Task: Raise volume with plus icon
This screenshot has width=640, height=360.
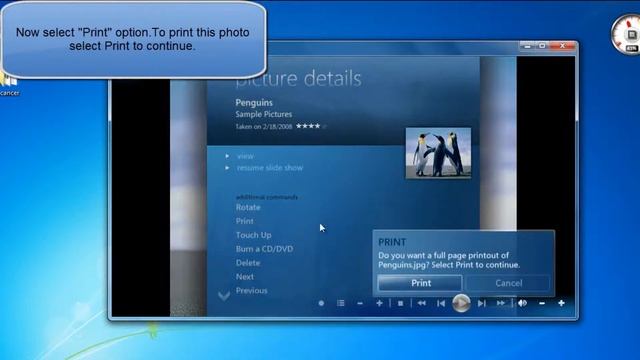Action: tap(561, 303)
